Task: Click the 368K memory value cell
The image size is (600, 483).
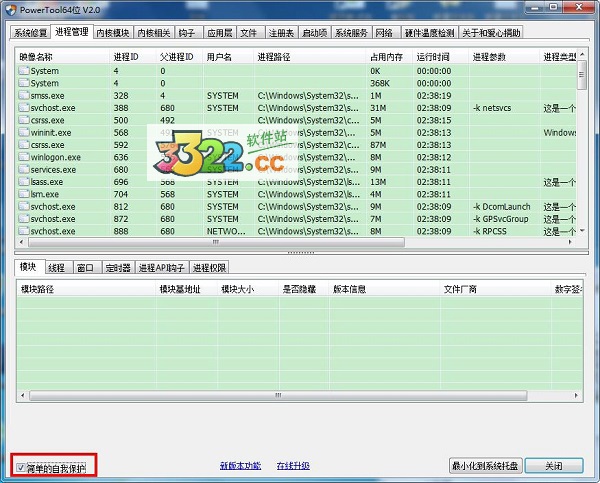Action: (x=380, y=83)
